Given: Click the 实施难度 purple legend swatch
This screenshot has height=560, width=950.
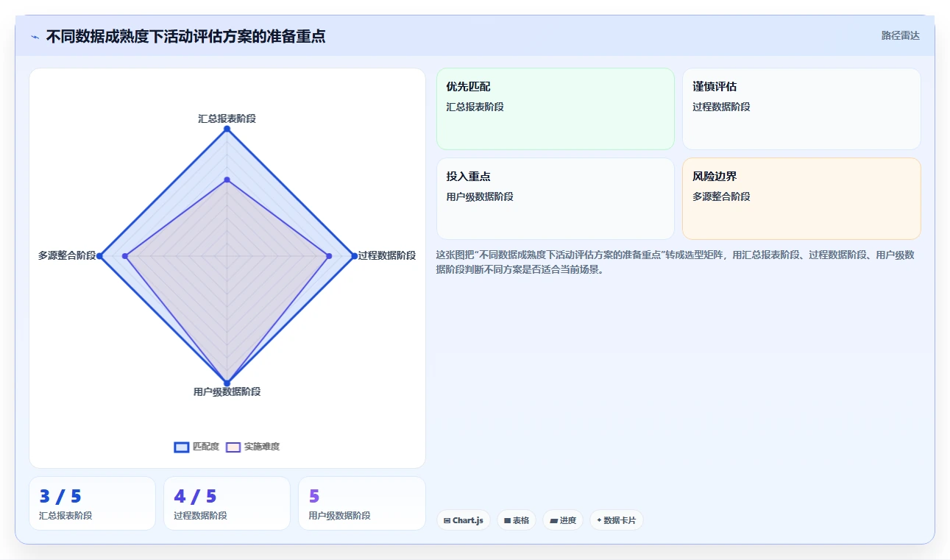Looking at the screenshot, I should 233,447.
